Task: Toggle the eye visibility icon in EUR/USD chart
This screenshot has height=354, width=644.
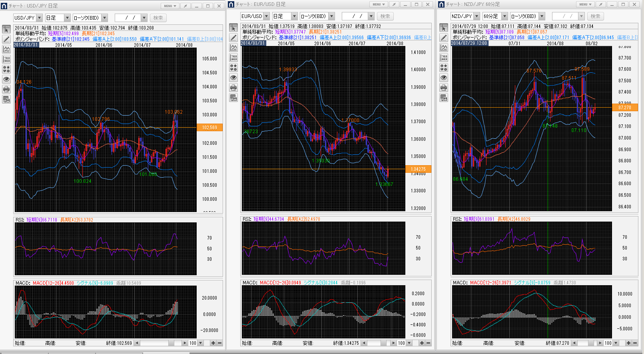Action: point(233,78)
